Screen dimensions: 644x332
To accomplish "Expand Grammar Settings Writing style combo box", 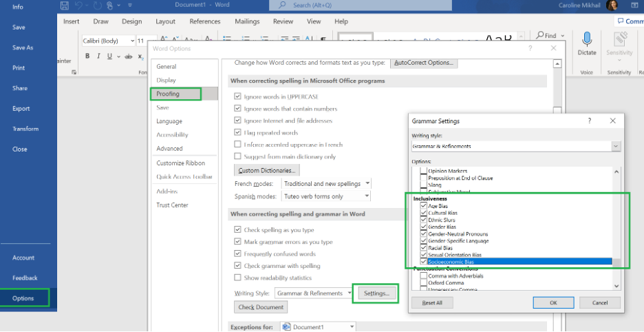I will [616, 146].
